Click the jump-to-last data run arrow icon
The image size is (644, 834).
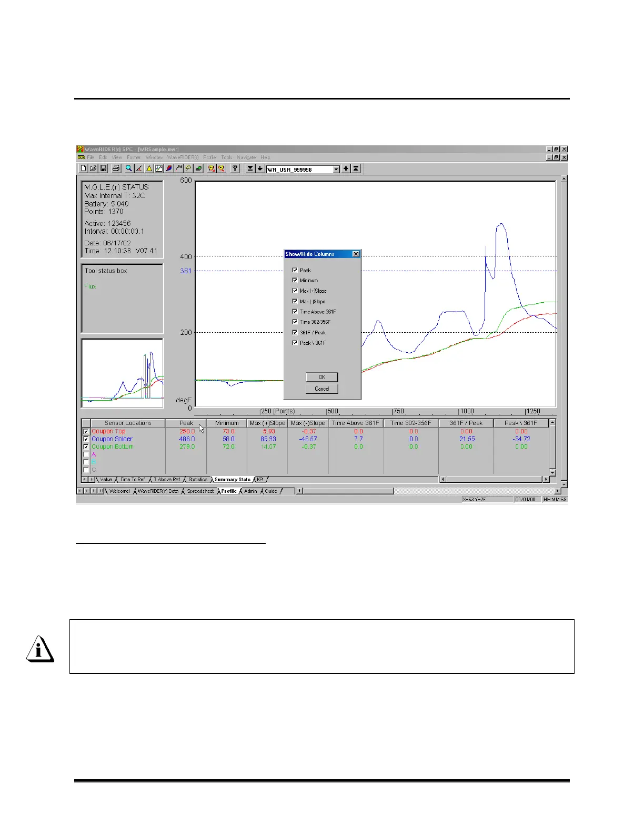[250, 168]
